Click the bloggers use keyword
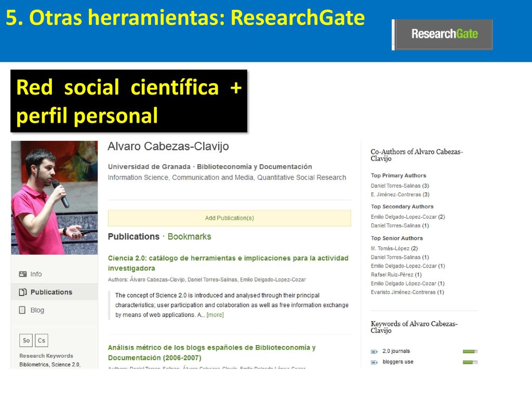The height and width of the screenshot is (399, 532). tap(397, 362)
